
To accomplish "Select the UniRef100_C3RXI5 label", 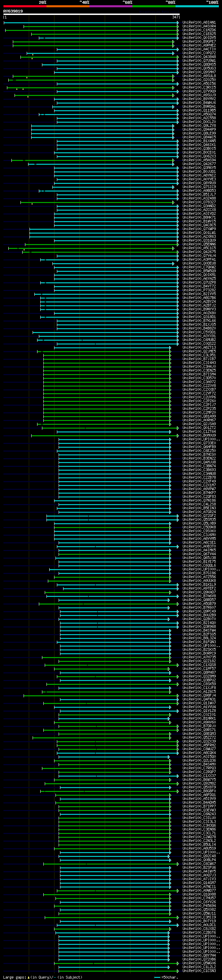I will (x=199, y=88).
